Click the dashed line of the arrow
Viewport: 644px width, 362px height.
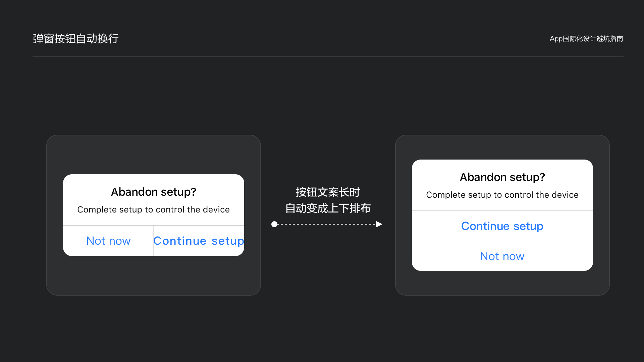click(x=327, y=224)
